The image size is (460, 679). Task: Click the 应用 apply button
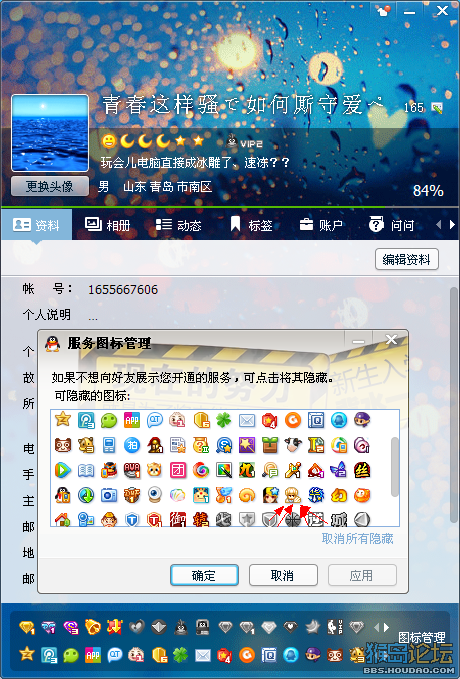click(x=362, y=575)
